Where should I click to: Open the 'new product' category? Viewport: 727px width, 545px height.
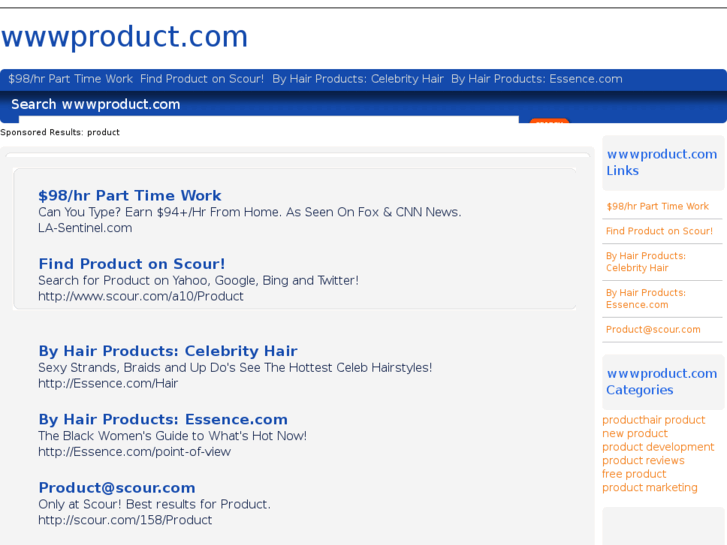[x=635, y=434]
